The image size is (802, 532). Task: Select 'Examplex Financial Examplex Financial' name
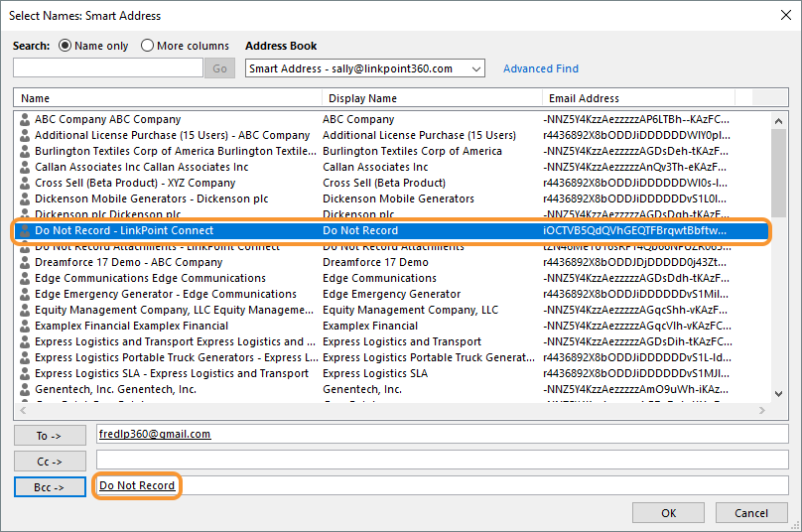131,326
